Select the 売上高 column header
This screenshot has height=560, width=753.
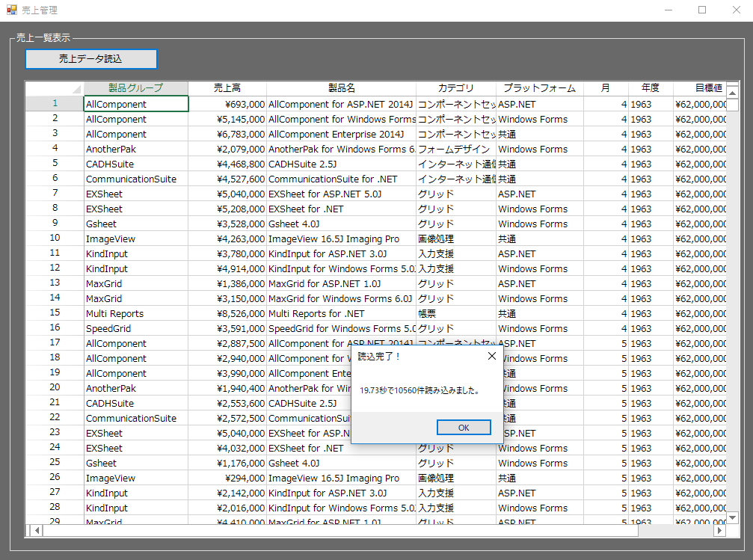pyautogui.click(x=227, y=88)
